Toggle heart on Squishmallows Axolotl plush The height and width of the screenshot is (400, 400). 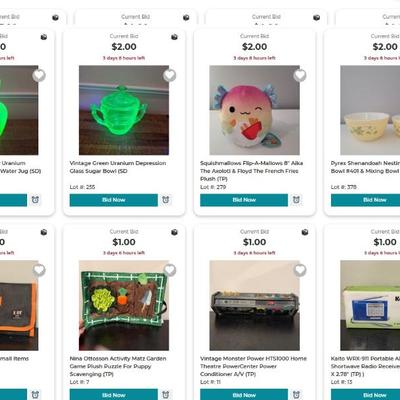(300, 75)
